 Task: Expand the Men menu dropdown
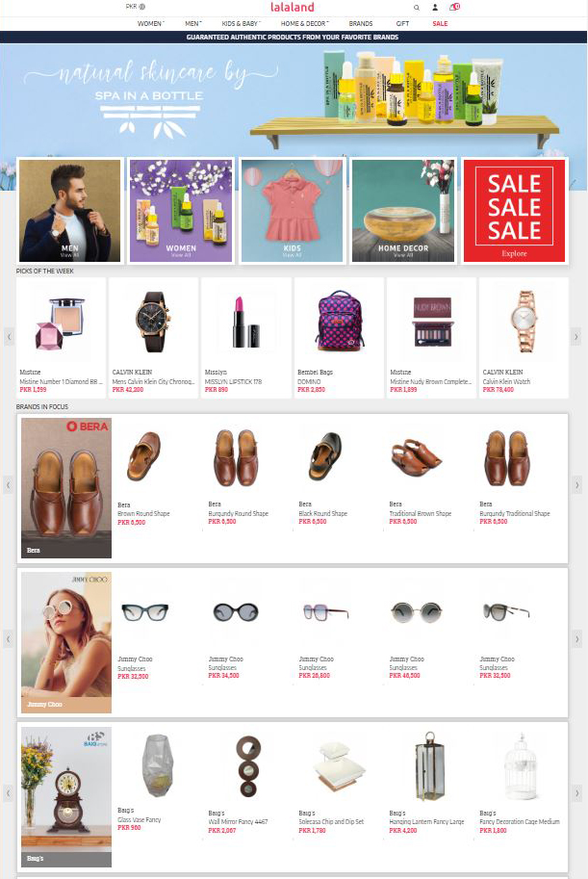click(x=192, y=23)
